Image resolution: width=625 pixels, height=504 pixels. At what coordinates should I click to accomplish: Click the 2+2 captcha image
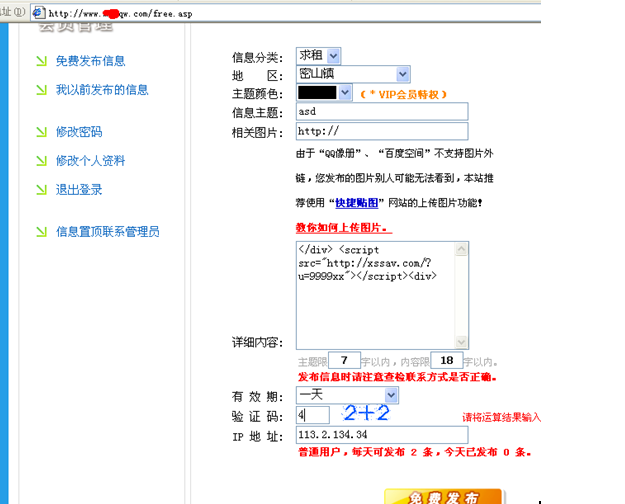[367, 413]
